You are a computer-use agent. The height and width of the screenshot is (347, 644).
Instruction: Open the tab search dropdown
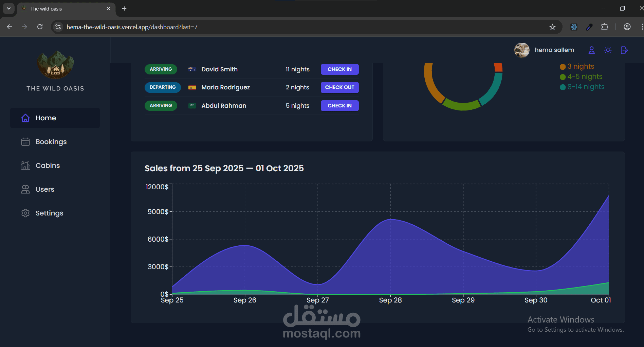point(9,8)
